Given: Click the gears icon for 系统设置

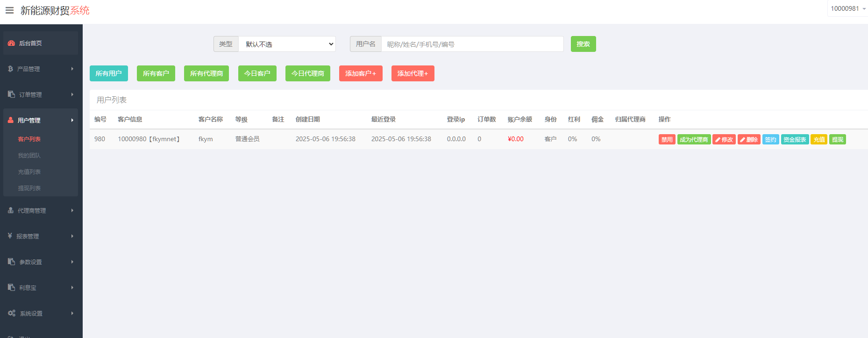Looking at the screenshot, I should click(12, 313).
